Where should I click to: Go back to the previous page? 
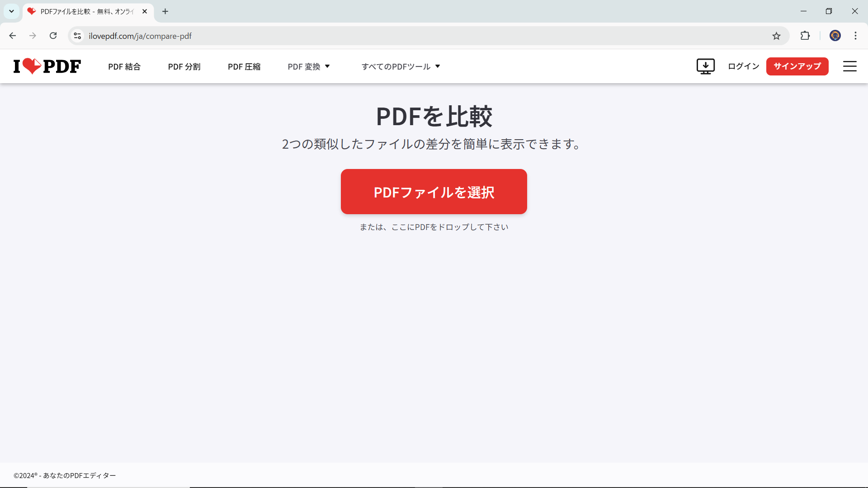pos(13,36)
